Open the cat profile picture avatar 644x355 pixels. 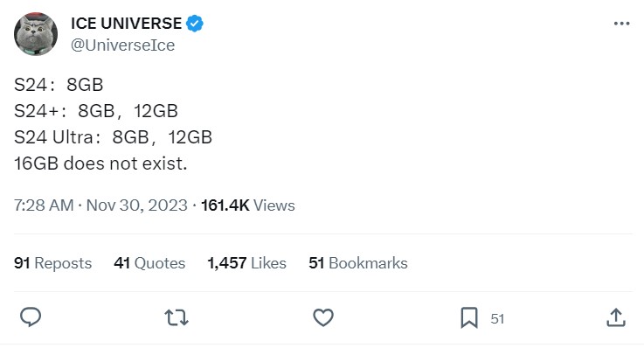[36, 34]
